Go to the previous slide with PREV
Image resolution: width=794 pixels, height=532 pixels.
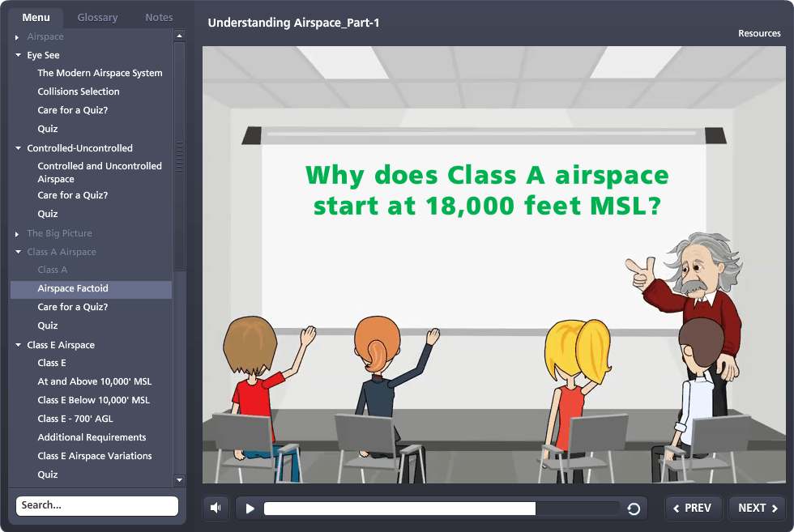tap(693, 508)
